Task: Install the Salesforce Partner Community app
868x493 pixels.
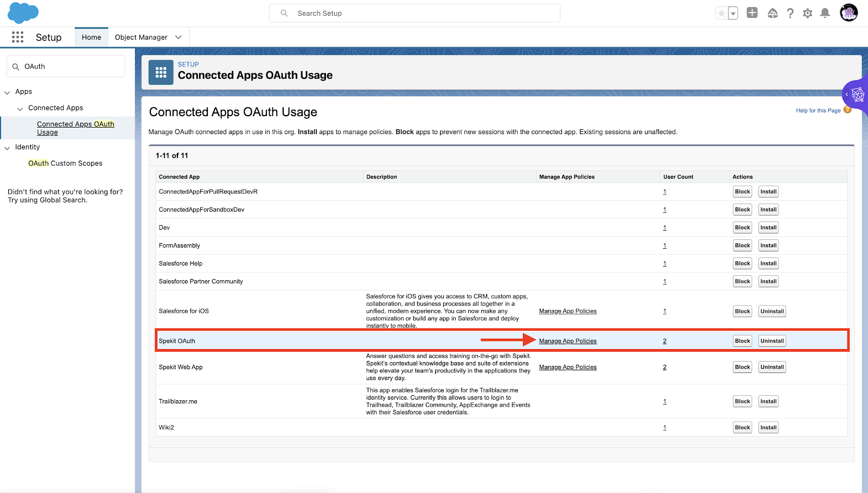Action: [x=768, y=281]
